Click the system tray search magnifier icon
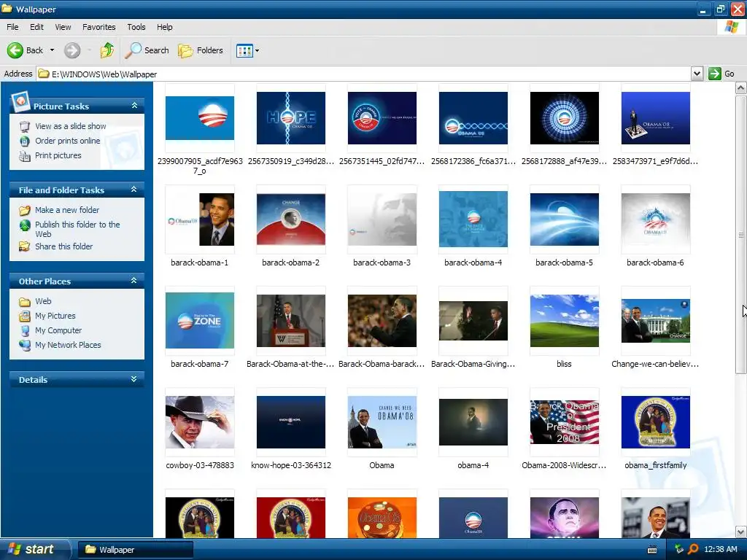The width and height of the screenshot is (747, 560). [x=693, y=550]
